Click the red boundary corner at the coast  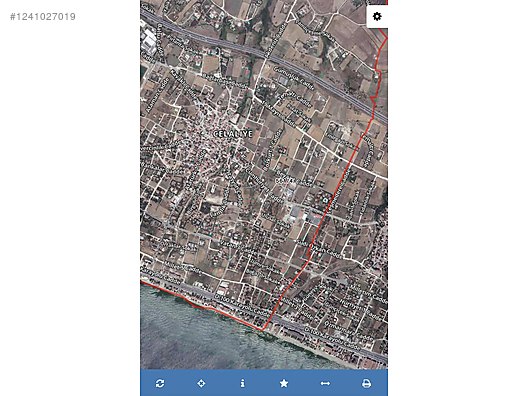(263, 329)
